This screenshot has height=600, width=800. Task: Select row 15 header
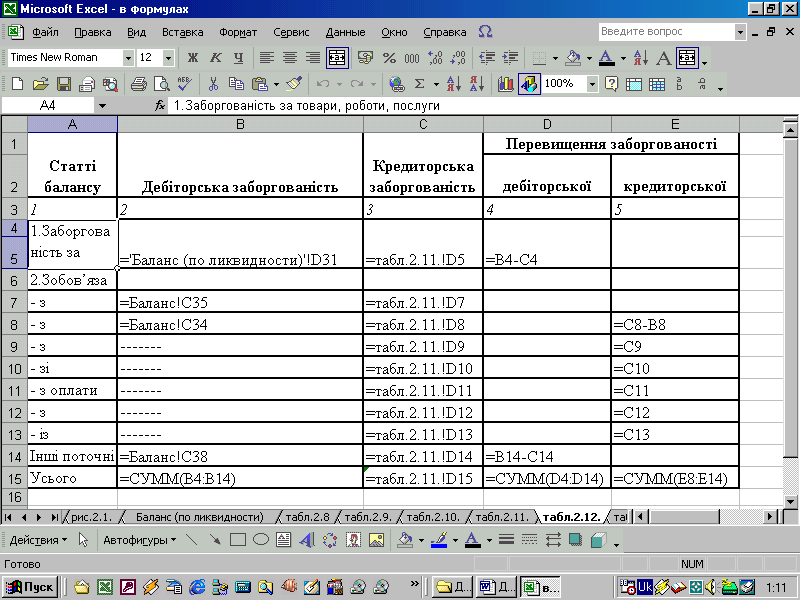click(14, 478)
